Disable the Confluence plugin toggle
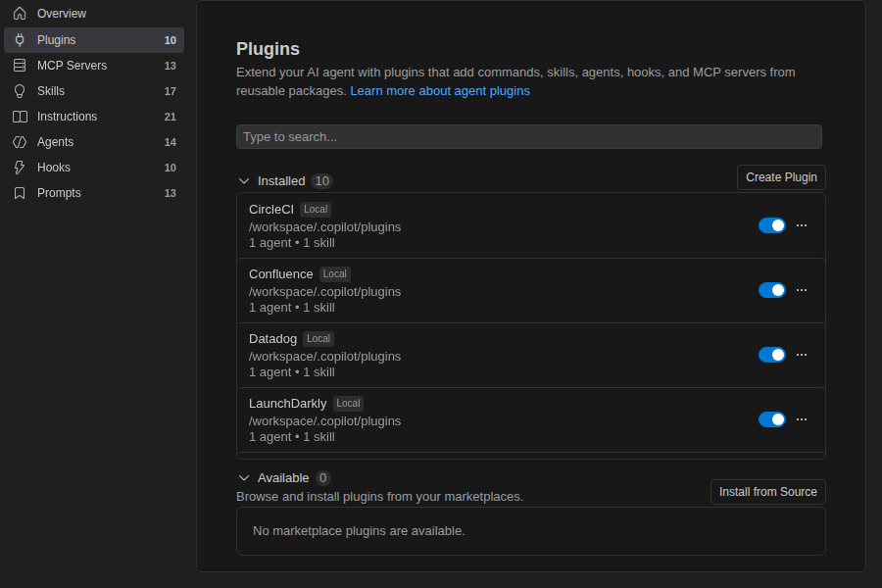 [x=772, y=290]
